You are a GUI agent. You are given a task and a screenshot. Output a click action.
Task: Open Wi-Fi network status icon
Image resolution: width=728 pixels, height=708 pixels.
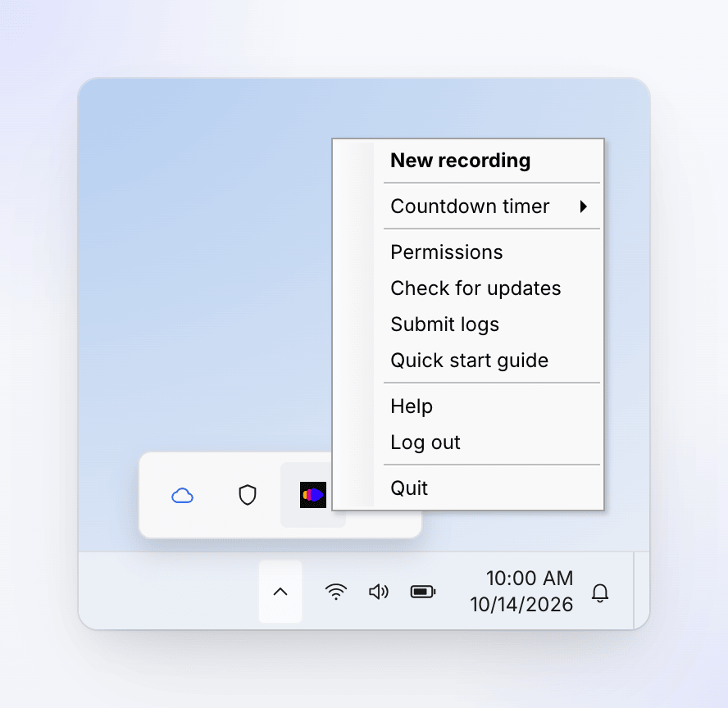[x=335, y=592]
